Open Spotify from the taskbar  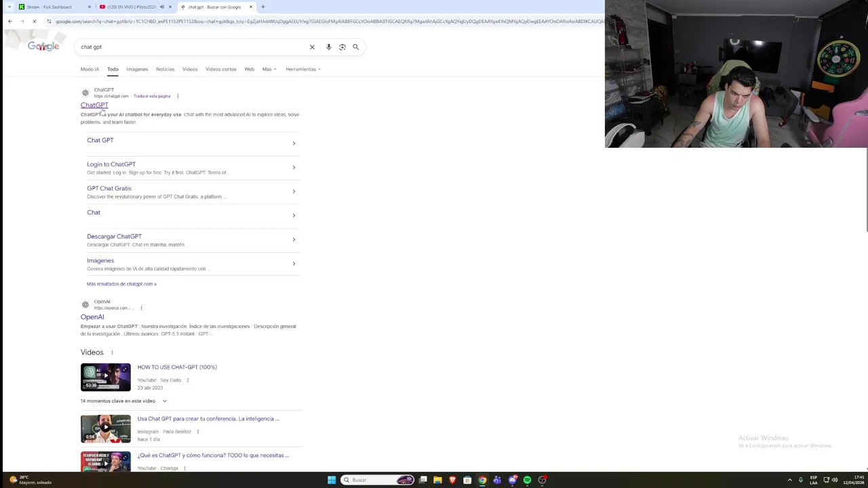(x=528, y=480)
